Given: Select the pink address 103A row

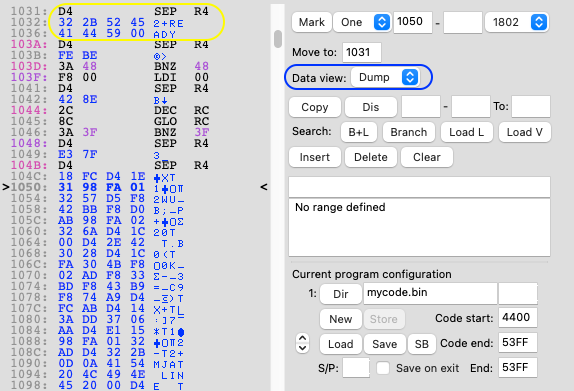Looking at the screenshot, I should click(110, 45).
